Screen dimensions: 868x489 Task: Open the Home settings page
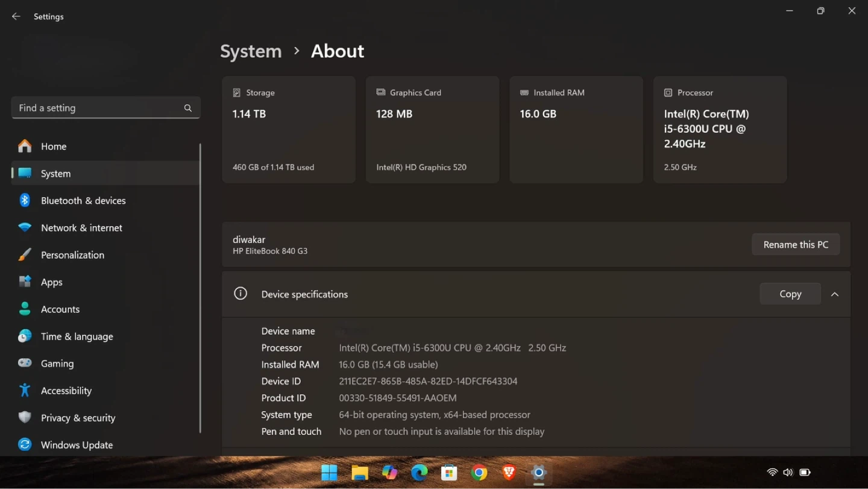(x=105, y=146)
